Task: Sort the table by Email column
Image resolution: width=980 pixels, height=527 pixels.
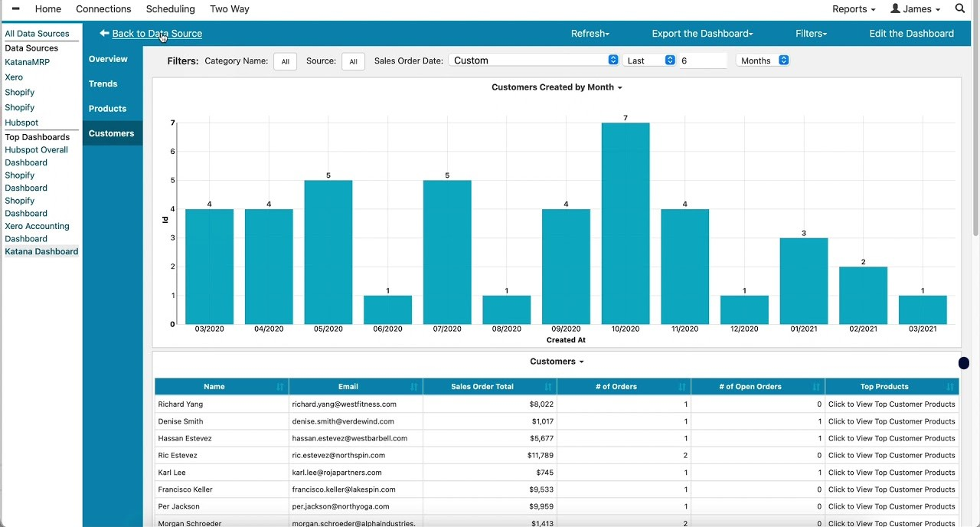Action: (348, 386)
